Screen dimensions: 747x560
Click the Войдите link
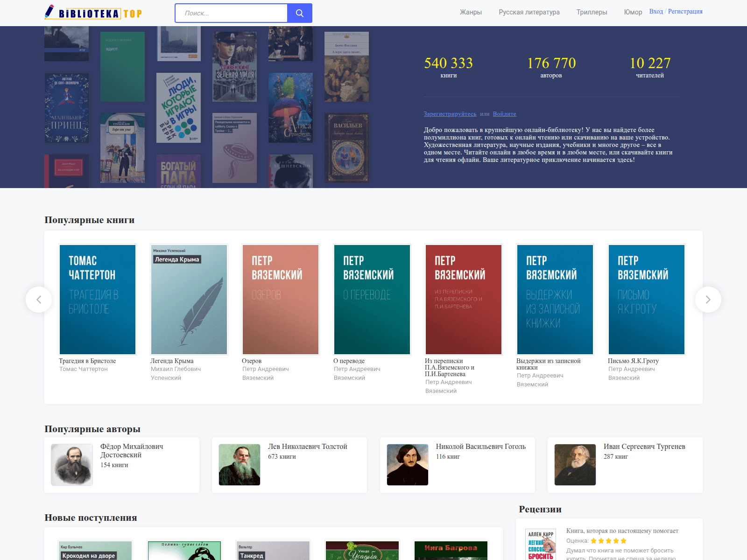click(x=504, y=114)
